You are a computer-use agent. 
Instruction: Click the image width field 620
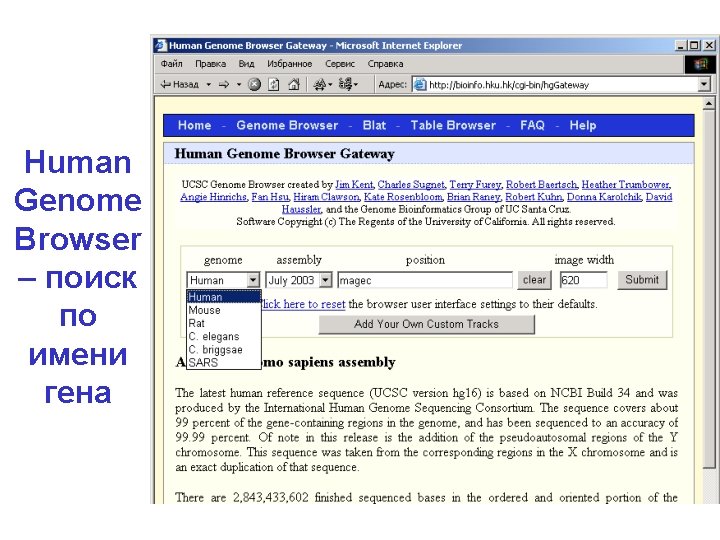tap(583, 280)
